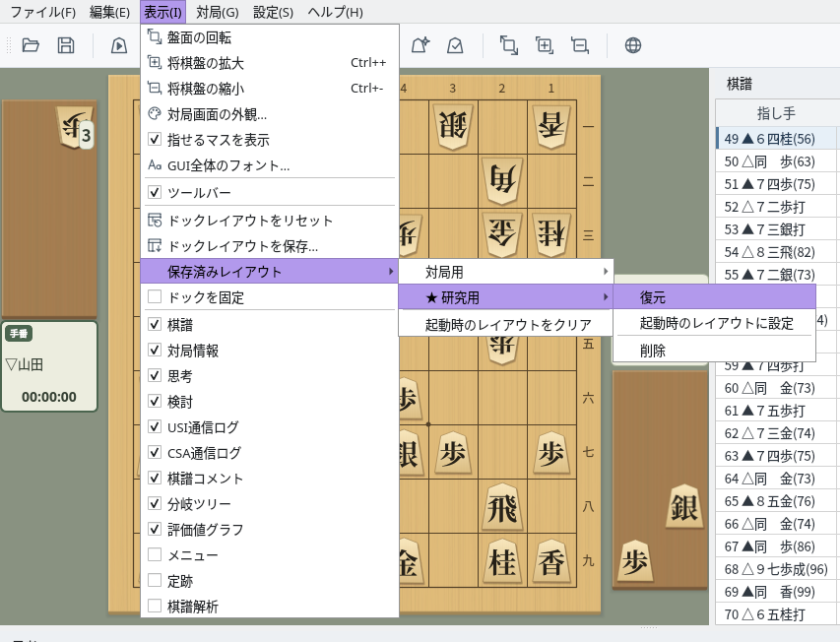Choose 起動時のレイアウトをクリア
The image size is (840, 642).
click(505, 325)
